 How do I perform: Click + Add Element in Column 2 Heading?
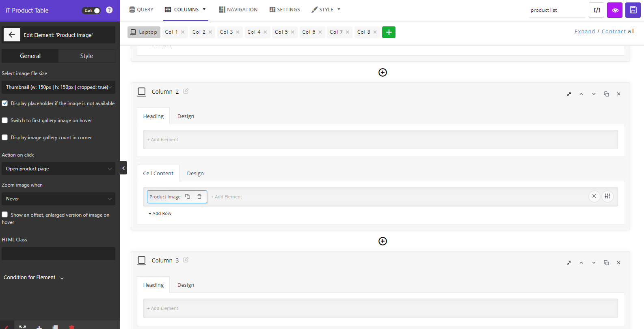pyautogui.click(x=163, y=140)
